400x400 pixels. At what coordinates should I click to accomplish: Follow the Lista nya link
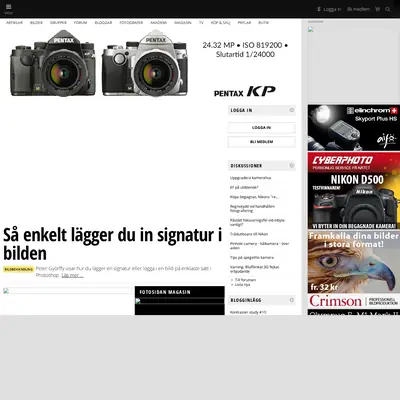(x=242, y=285)
